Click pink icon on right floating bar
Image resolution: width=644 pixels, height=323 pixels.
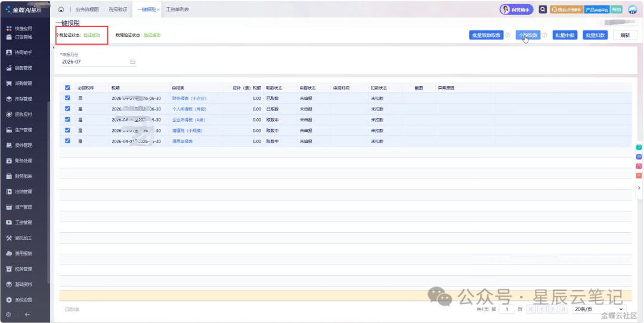coord(639,166)
